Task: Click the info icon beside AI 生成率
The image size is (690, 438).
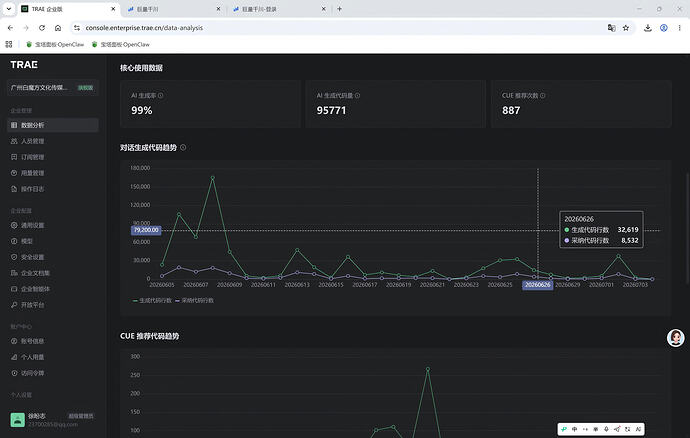Action: (161, 96)
